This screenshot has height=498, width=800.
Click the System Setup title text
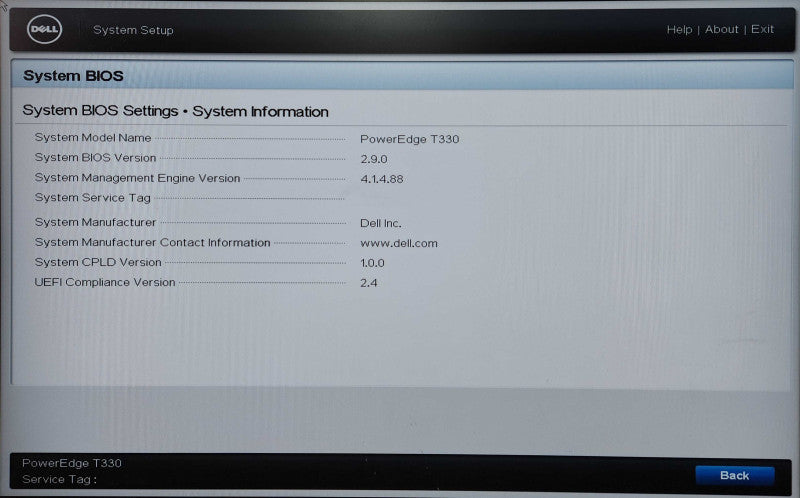[x=133, y=30]
